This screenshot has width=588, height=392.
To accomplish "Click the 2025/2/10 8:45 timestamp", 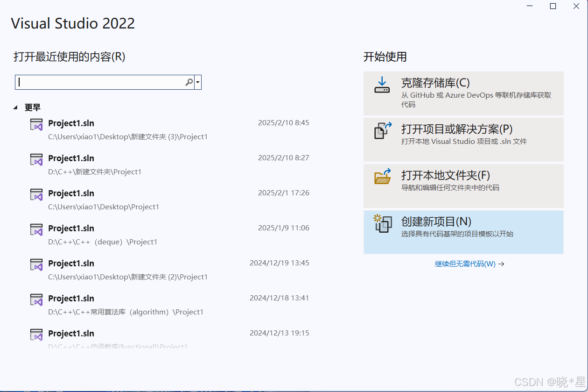I will 284,123.
